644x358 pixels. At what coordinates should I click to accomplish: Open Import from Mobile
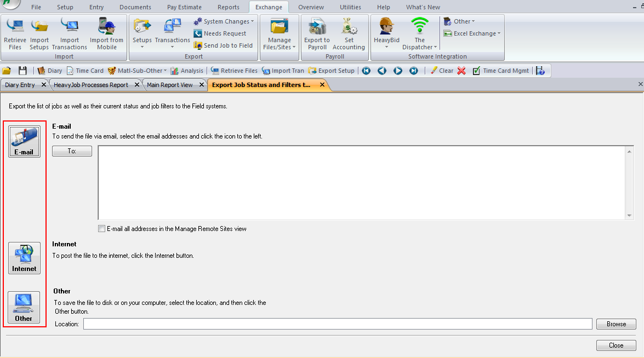click(106, 33)
